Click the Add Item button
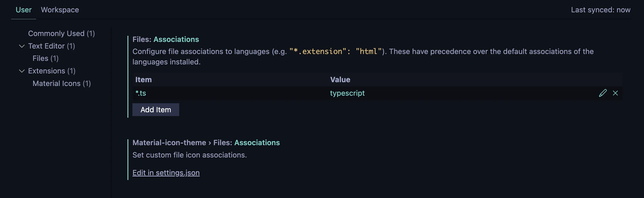Image resolution: width=644 pixels, height=198 pixels. point(156,110)
